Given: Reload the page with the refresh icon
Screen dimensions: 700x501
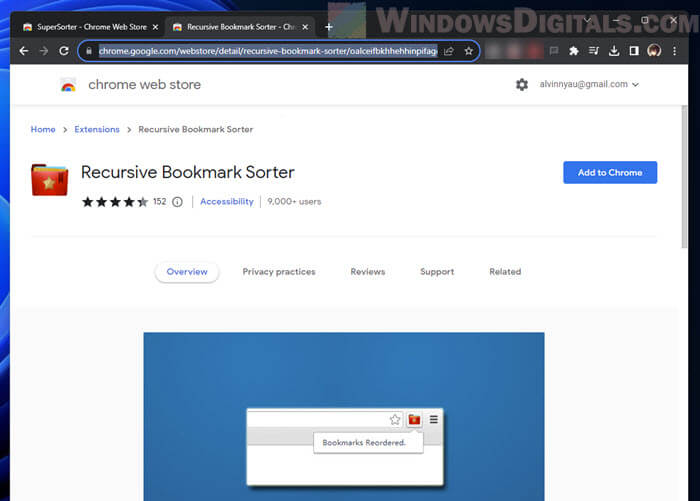Looking at the screenshot, I should click(x=64, y=51).
